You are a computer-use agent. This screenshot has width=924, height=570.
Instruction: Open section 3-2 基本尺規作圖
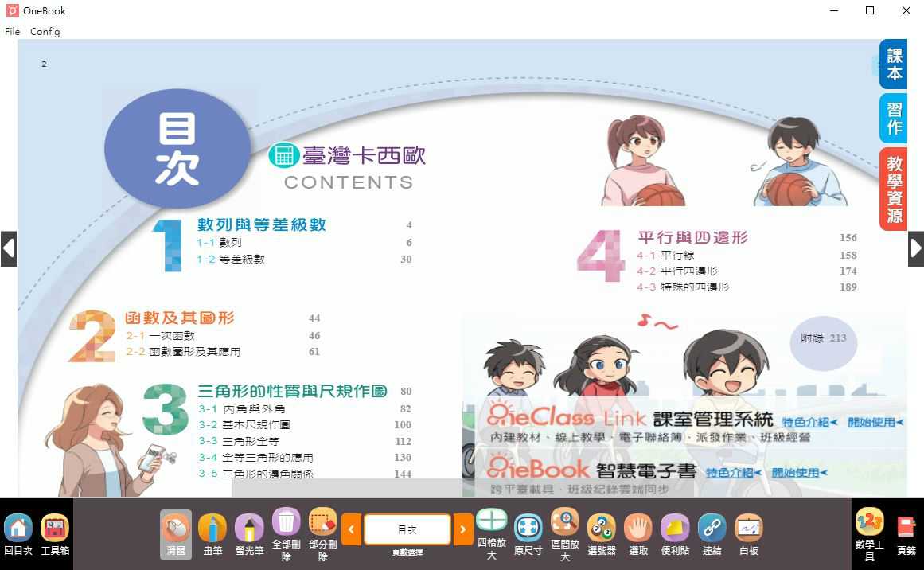244,424
